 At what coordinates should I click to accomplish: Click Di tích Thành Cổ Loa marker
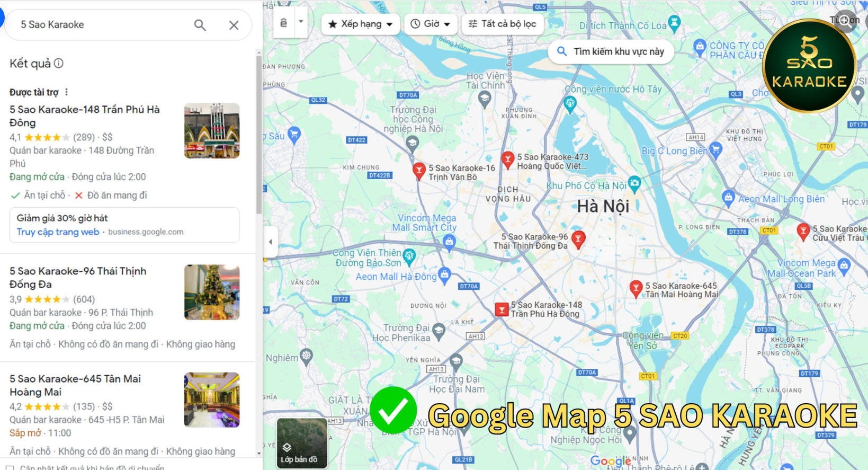point(674,22)
